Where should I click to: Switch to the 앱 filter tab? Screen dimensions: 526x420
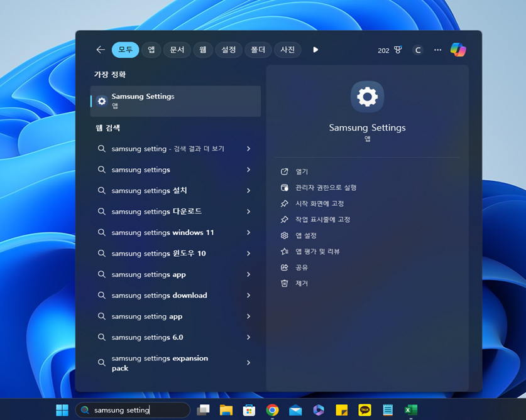(x=151, y=50)
